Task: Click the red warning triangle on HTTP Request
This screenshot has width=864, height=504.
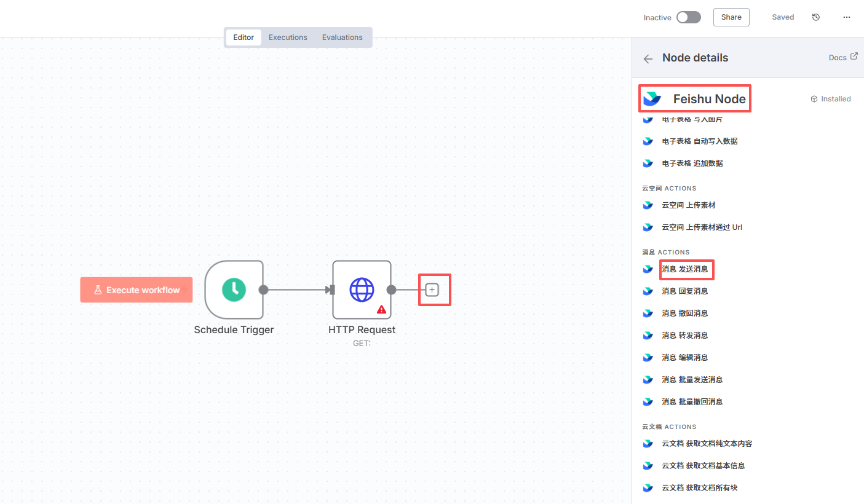Action: click(382, 309)
